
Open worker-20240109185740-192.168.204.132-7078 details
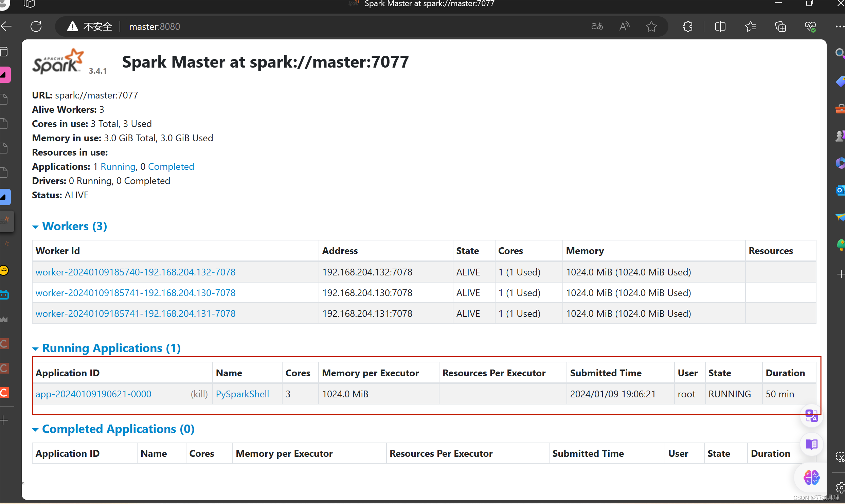pyautogui.click(x=136, y=272)
